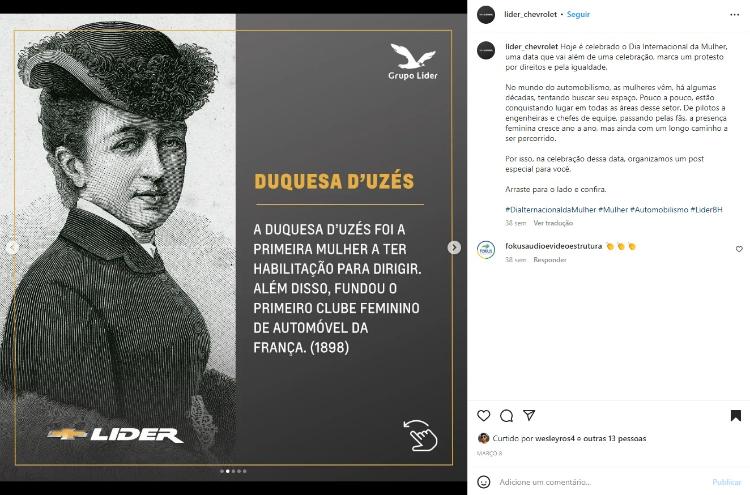Open the three-dot more options menu

[735, 15]
